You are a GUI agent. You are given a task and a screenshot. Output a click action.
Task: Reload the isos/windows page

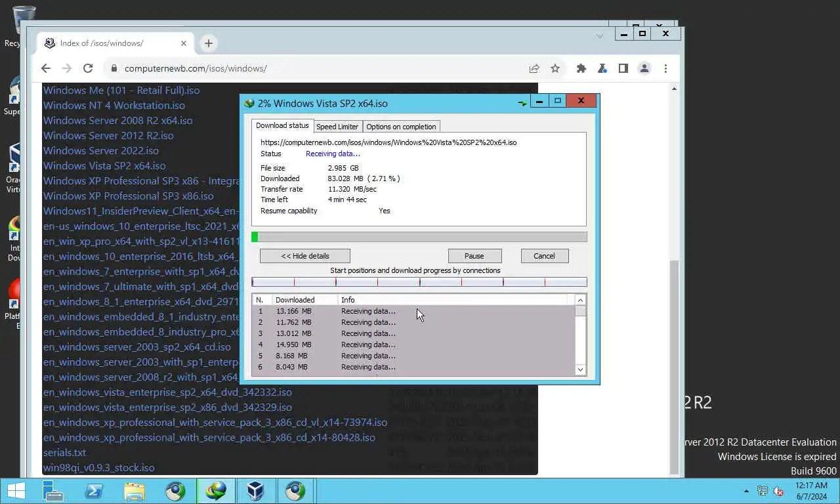[88, 68]
